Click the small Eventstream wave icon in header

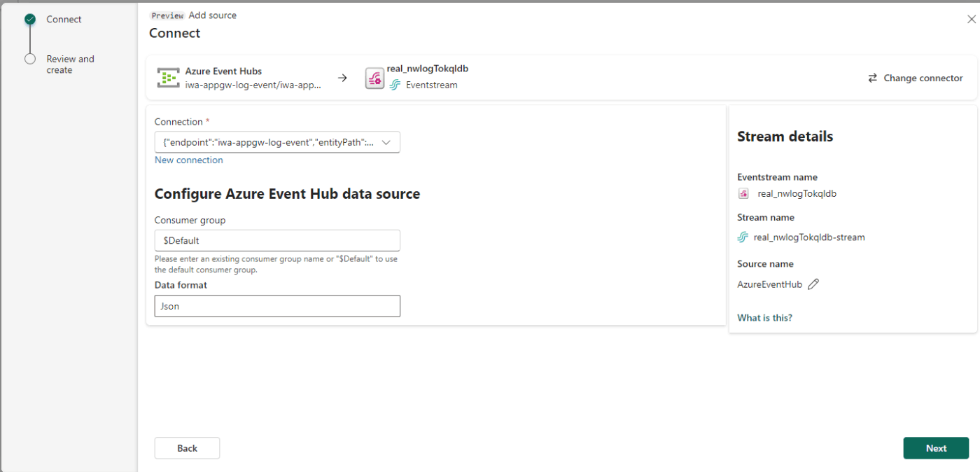[395, 85]
